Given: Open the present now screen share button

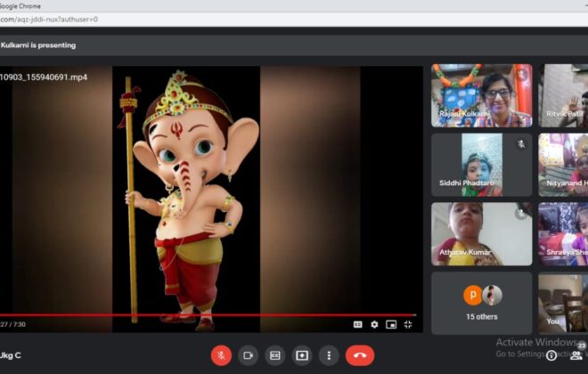Looking at the screenshot, I should pos(302,355).
